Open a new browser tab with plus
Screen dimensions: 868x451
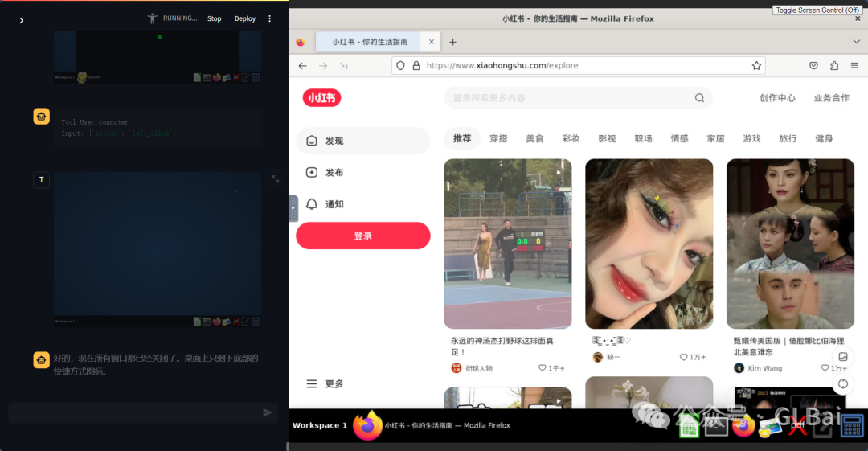452,42
